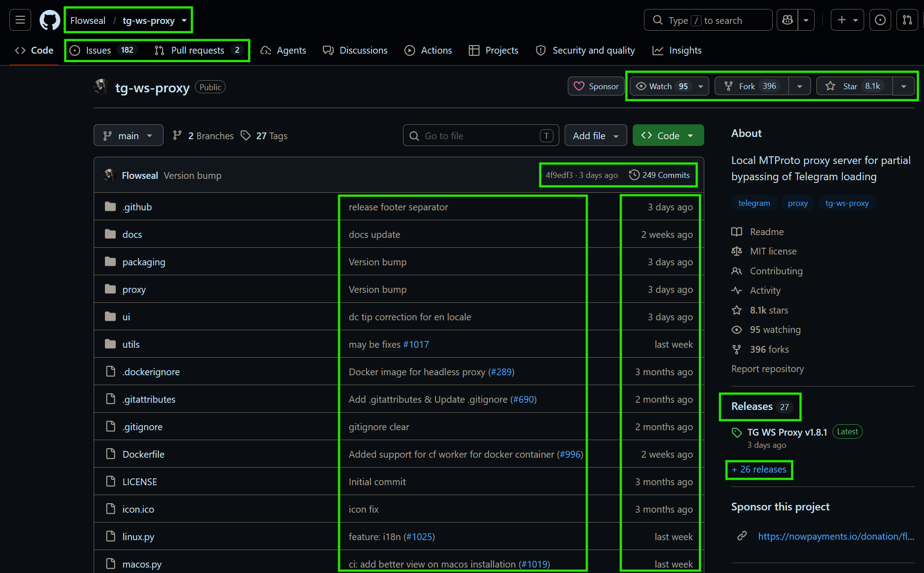Open the green Code dropdown
Screen dimensions: 924x573
(668, 136)
